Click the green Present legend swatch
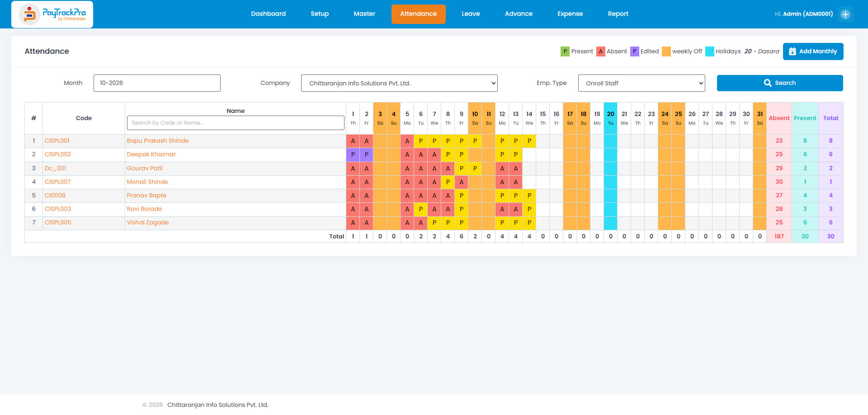 coord(565,51)
